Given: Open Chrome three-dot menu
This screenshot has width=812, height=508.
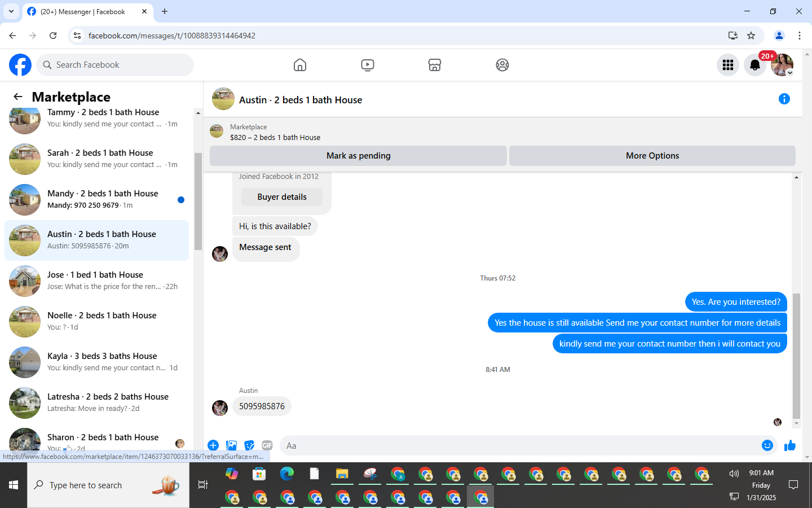Looking at the screenshot, I should (800, 36).
